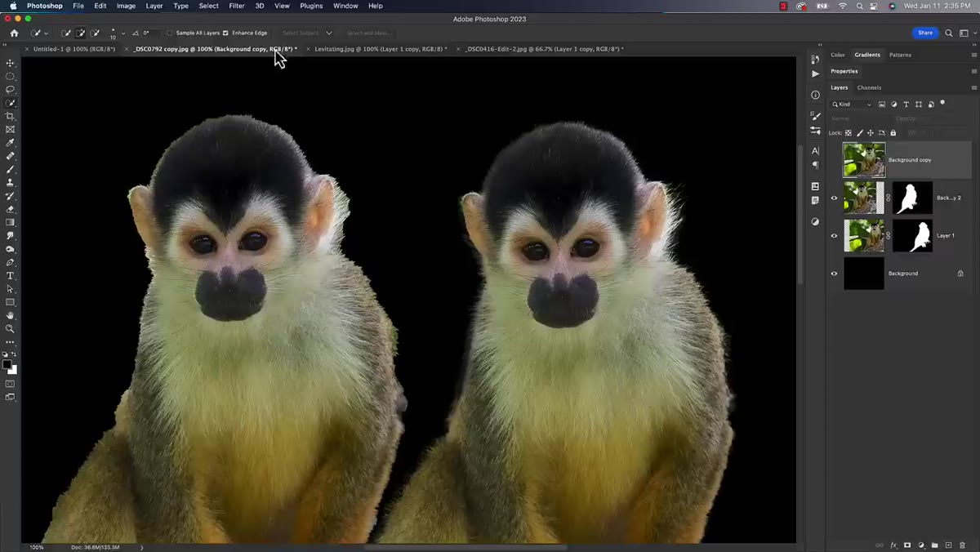Hide the Back...y 2 layer
Viewport: 980px width, 552px height.
point(834,198)
